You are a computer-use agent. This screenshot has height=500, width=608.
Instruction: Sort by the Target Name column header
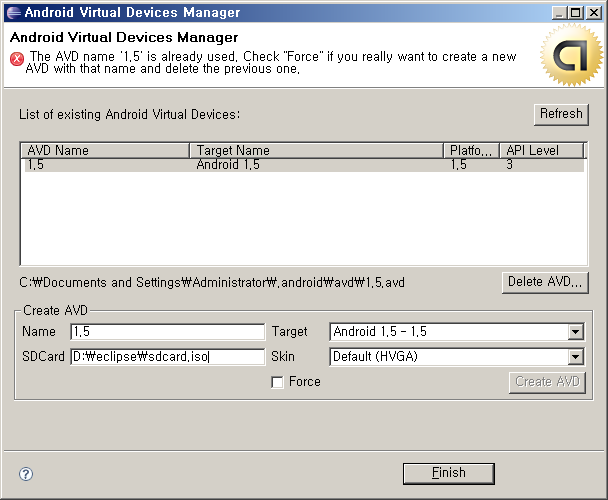pyautogui.click(x=317, y=150)
